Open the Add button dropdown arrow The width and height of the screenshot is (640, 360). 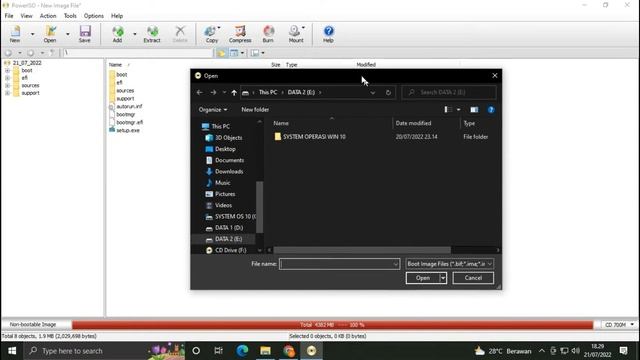tap(135, 34)
